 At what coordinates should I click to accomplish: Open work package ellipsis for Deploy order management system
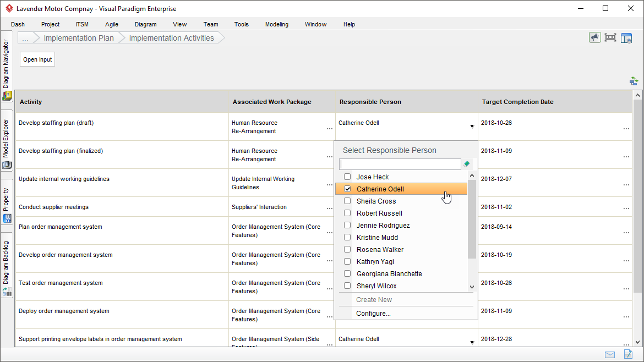tap(329, 317)
